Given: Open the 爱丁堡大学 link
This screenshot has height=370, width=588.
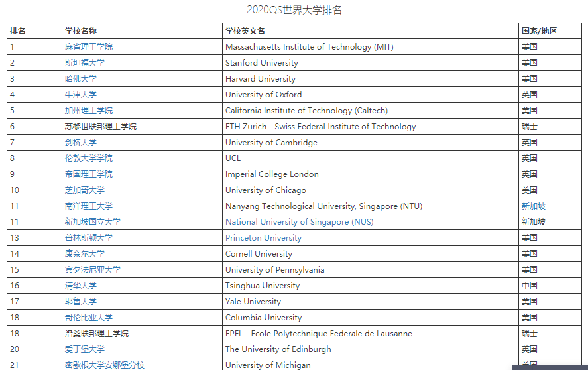Looking at the screenshot, I should [x=84, y=349].
